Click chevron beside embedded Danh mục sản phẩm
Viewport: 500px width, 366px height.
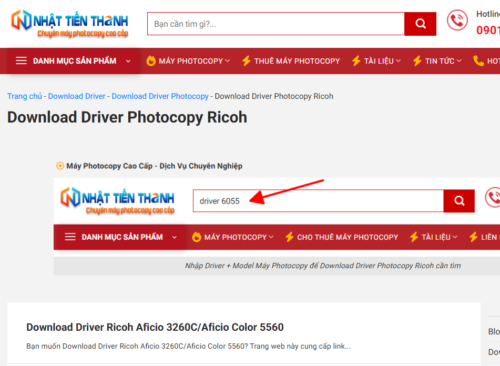coord(174,237)
